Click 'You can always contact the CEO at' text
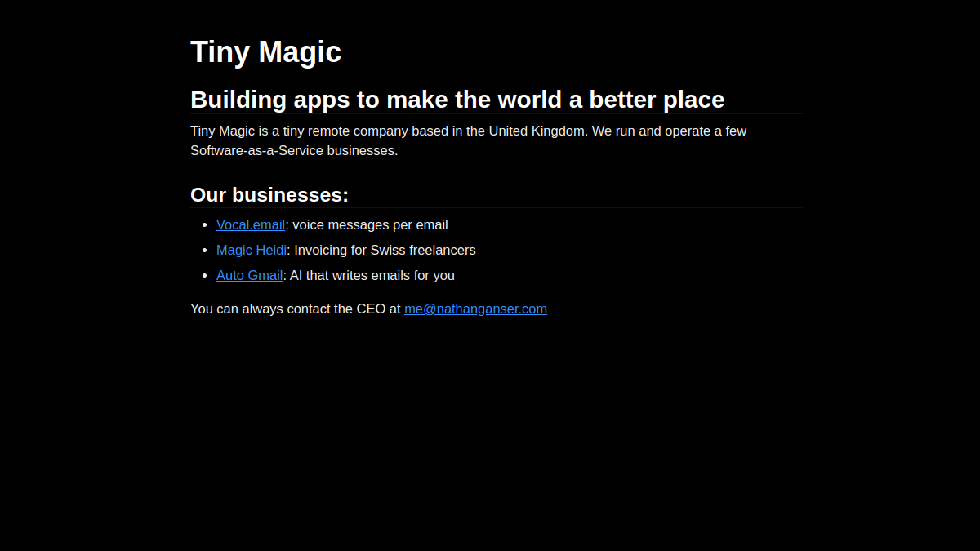980x551 pixels. pyautogui.click(x=296, y=309)
